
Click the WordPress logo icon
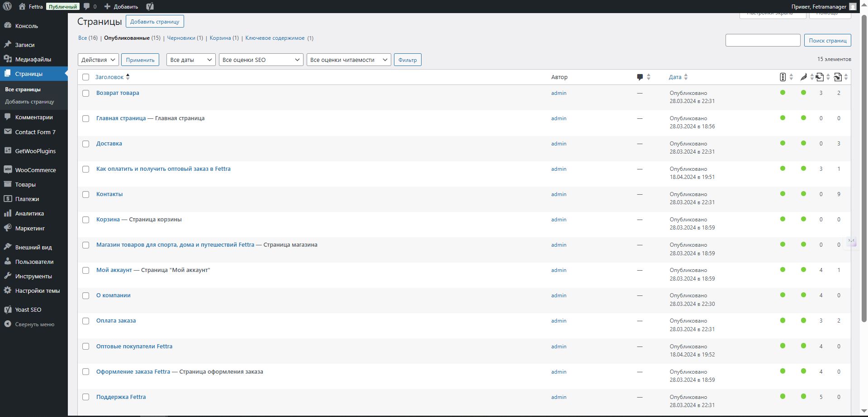(x=7, y=6)
